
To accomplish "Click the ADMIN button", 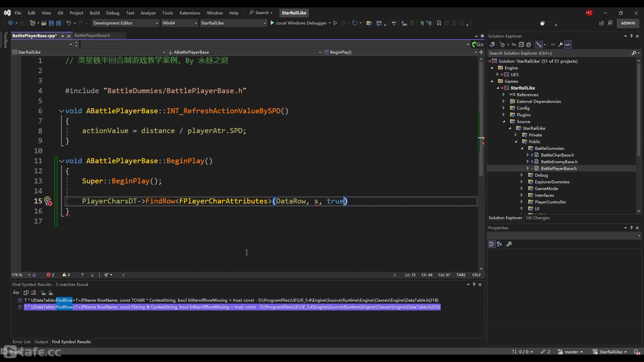I will tap(628, 23).
